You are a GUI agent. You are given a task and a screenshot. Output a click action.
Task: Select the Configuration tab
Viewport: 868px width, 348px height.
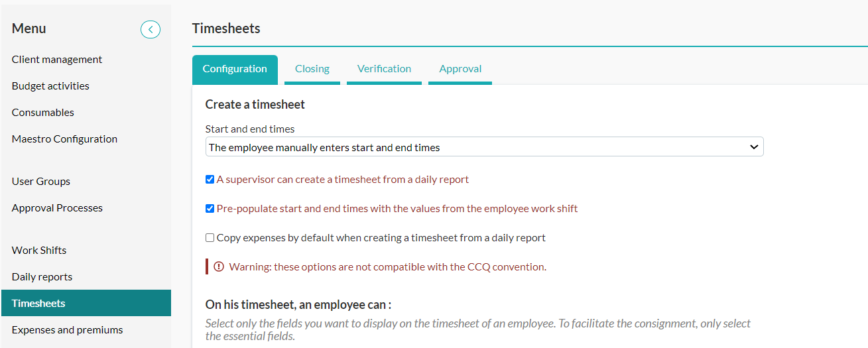235,69
